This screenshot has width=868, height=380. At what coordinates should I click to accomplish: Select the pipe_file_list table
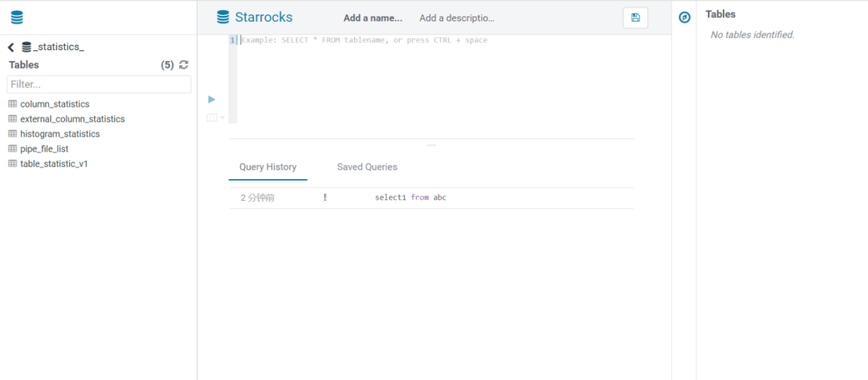click(x=44, y=149)
